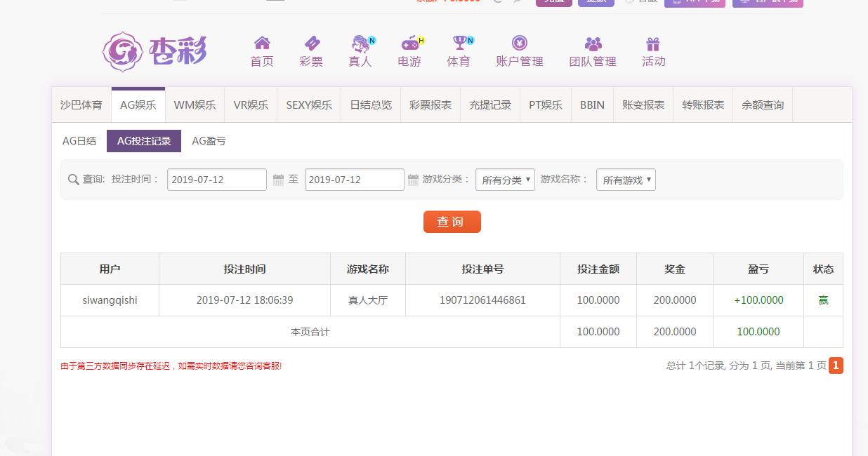868x456 pixels.
Task: Open calendar picker beside end date
Action: tap(413, 180)
